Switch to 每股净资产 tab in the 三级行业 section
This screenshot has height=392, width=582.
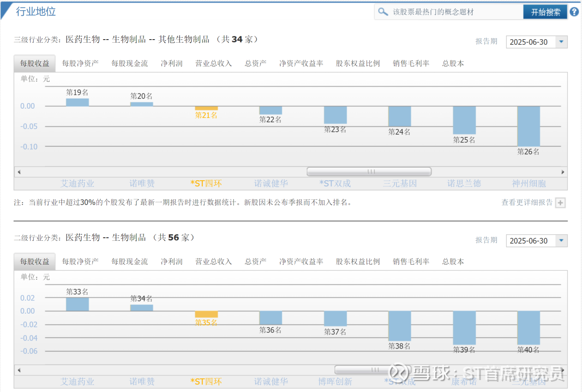pyautogui.click(x=81, y=63)
